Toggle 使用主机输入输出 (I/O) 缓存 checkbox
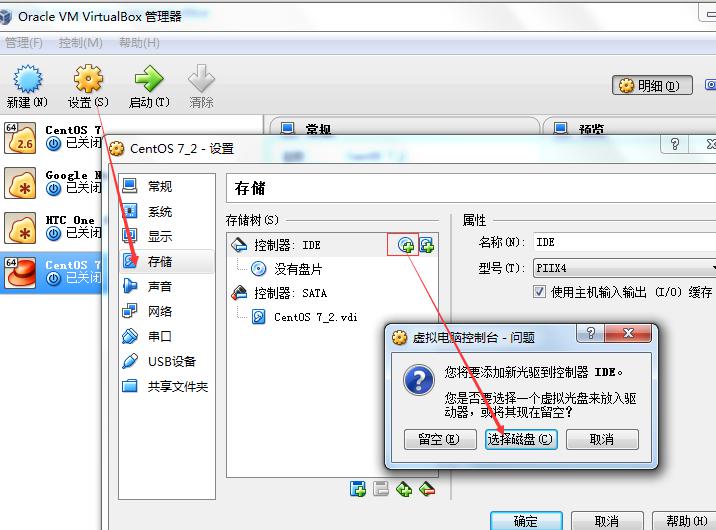 pyautogui.click(x=539, y=292)
